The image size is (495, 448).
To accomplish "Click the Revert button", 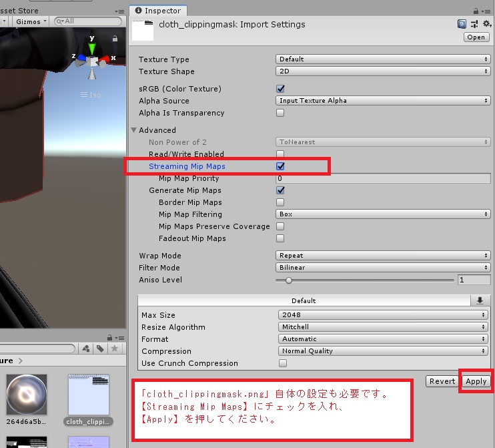I will [442, 381].
